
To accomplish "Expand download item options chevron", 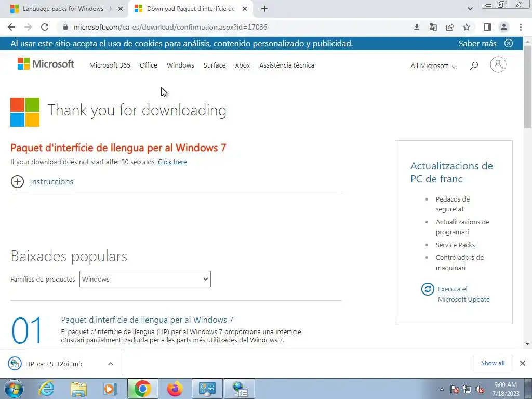I will (x=110, y=364).
